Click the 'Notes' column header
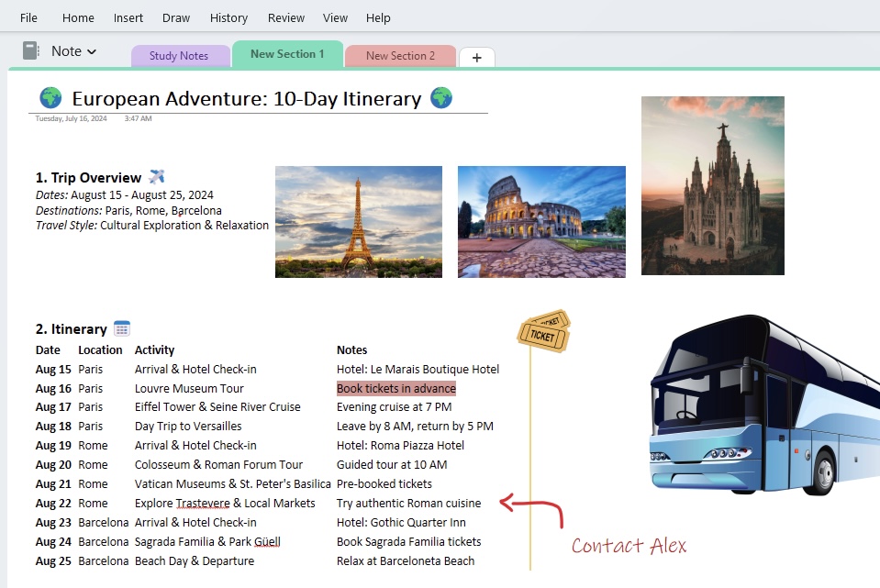880x588 pixels. (351, 350)
